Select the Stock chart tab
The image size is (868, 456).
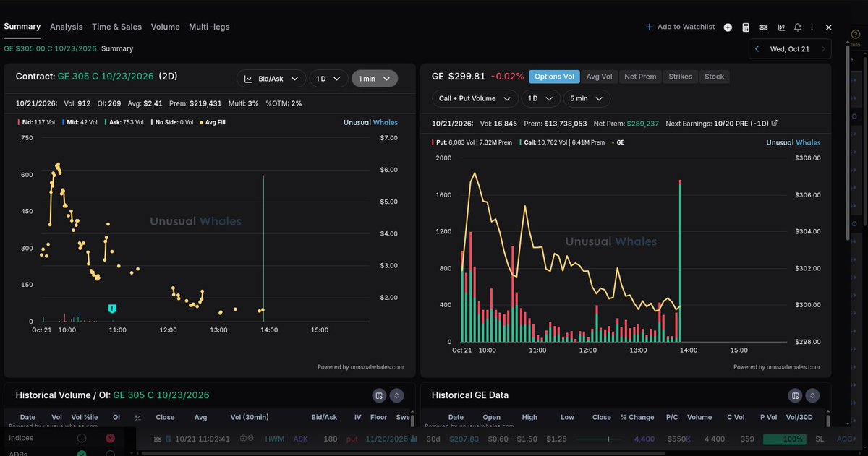coord(714,77)
